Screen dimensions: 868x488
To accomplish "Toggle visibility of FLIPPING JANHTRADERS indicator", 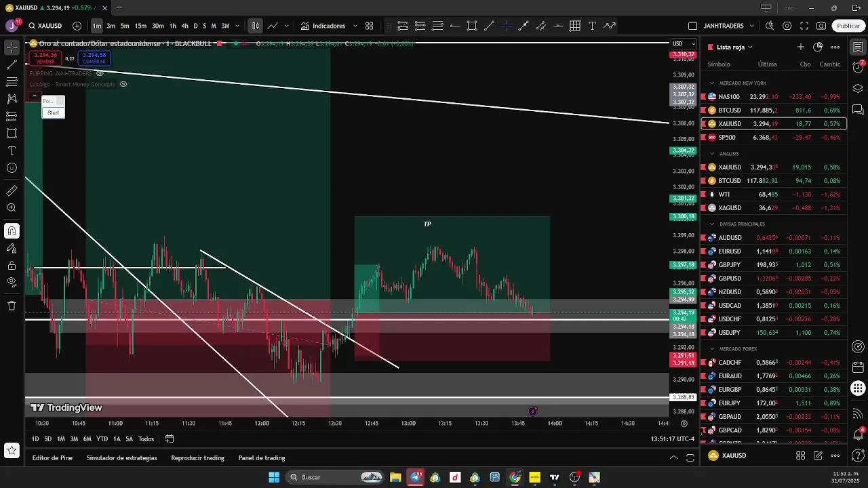I will coord(100,73).
